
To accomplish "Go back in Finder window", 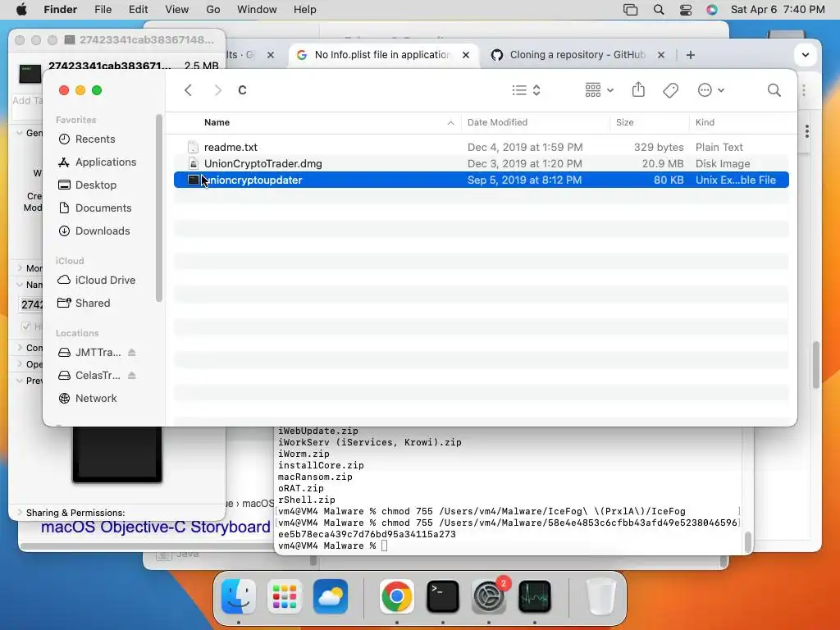I will click(188, 90).
